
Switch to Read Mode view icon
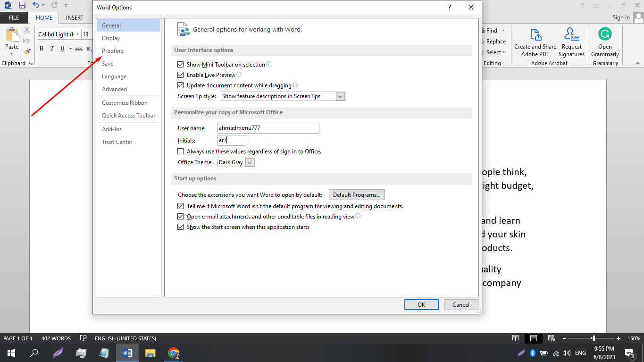pyautogui.click(x=516, y=338)
